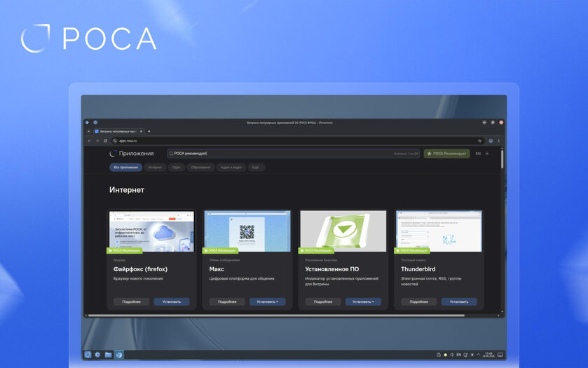Select the Все приложения category
This screenshot has height=368, width=588.
coord(125,168)
